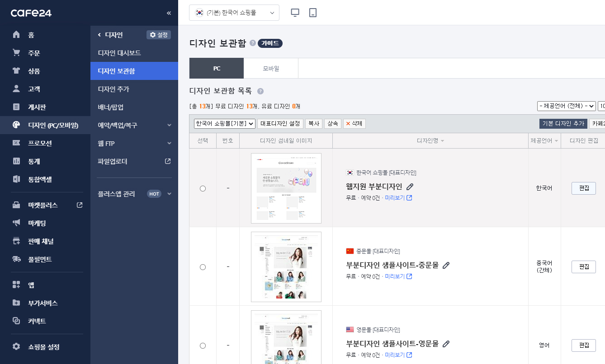Edit name pencil icon for 부분디자인 샘플사이트-영문몰
Screen dimensions: 605x364
tap(446, 344)
